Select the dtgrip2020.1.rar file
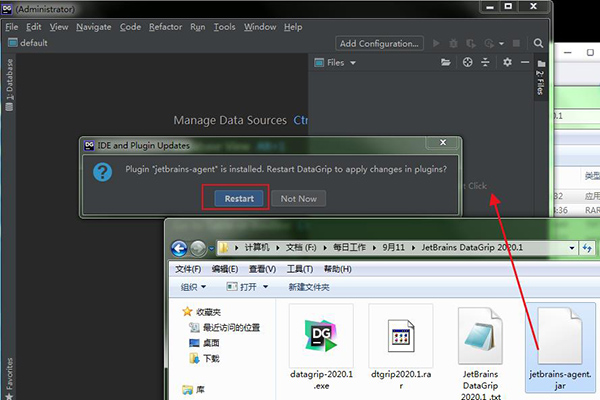The height and width of the screenshot is (400, 600). coord(401,347)
